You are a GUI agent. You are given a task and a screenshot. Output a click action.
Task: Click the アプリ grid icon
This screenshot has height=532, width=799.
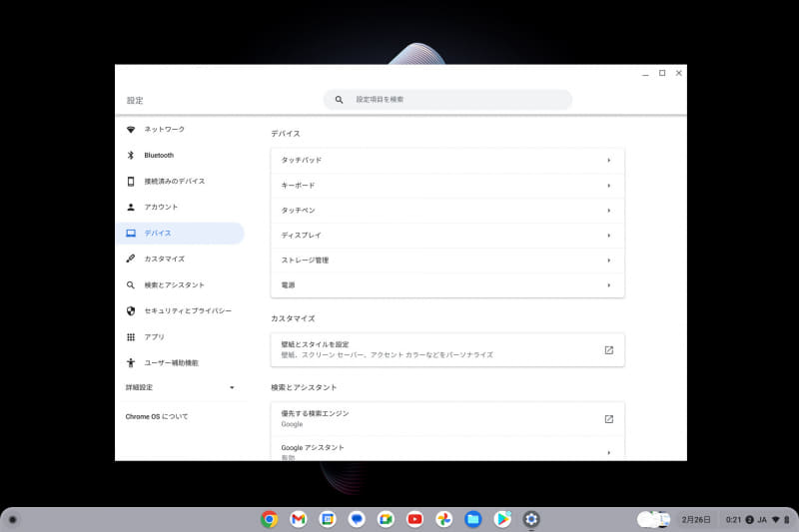pos(131,337)
